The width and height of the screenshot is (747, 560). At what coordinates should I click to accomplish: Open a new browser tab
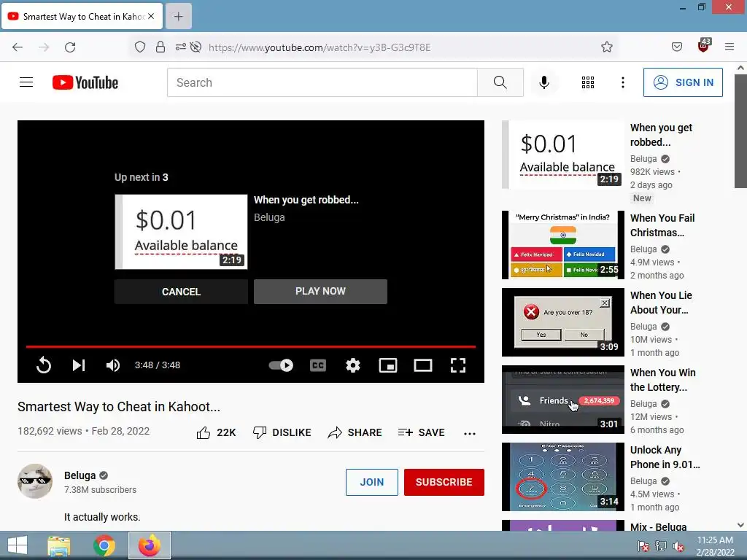178,17
